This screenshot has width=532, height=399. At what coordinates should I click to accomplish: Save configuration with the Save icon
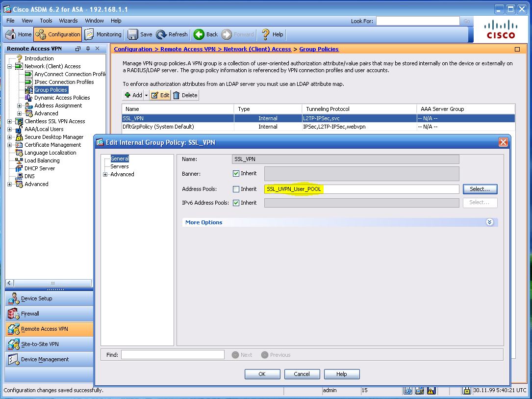pos(140,34)
